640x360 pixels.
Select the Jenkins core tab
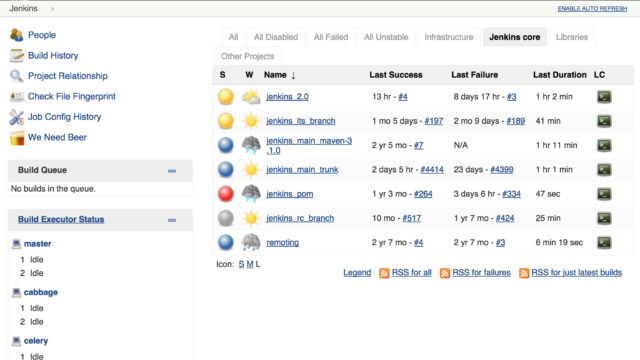point(515,37)
